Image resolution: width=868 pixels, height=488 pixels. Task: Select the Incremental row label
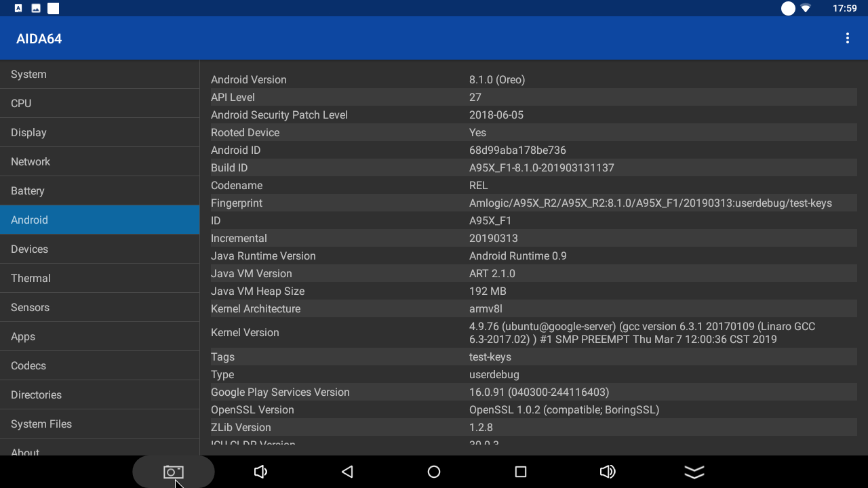point(239,239)
